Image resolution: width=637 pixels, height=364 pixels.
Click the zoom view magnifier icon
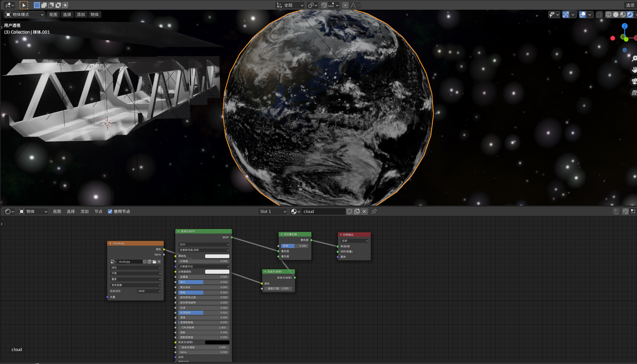[x=634, y=59]
